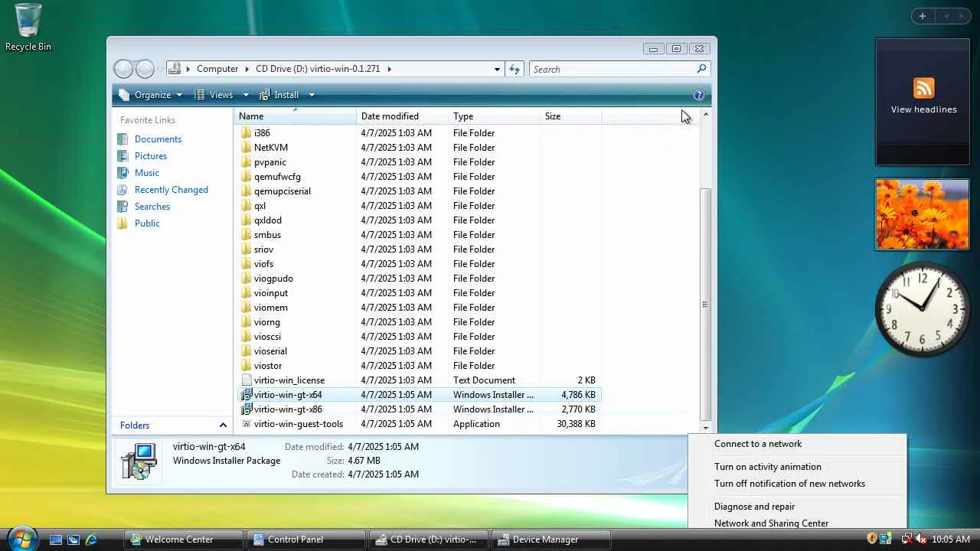Open the Searches favorite link

[152, 207]
